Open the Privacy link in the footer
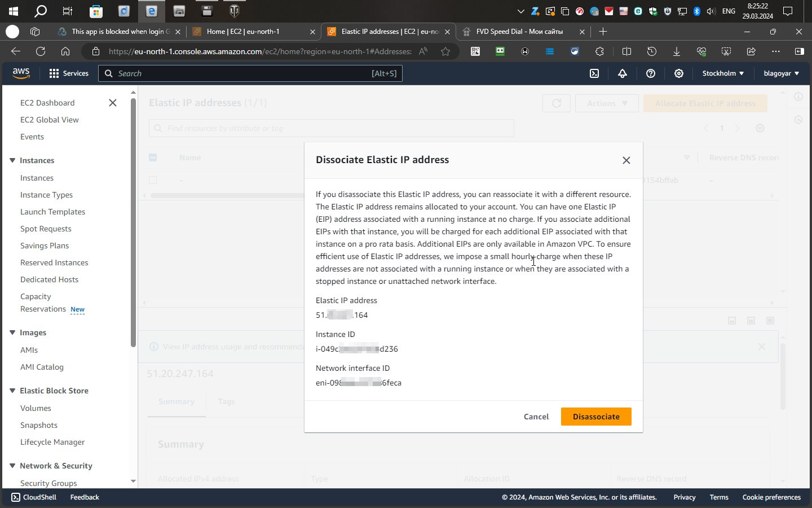The image size is (812, 508). coord(685,497)
